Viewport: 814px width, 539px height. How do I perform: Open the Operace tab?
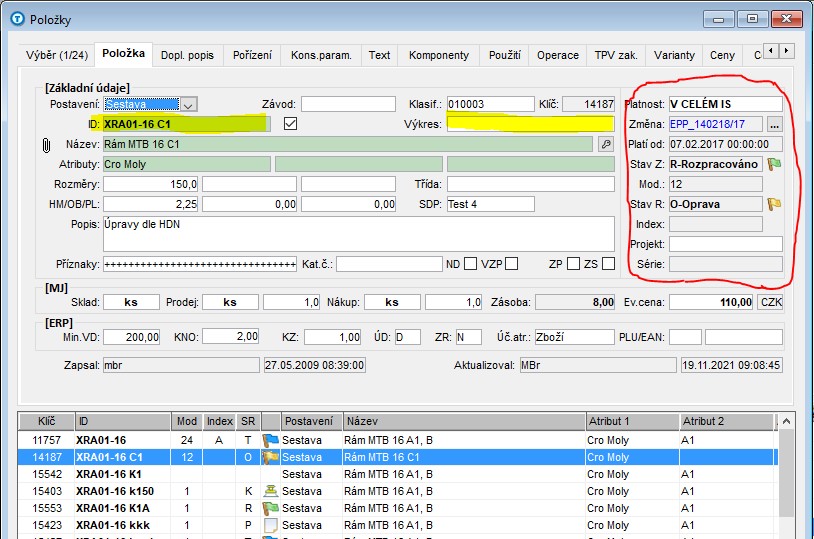tap(558, 55)
